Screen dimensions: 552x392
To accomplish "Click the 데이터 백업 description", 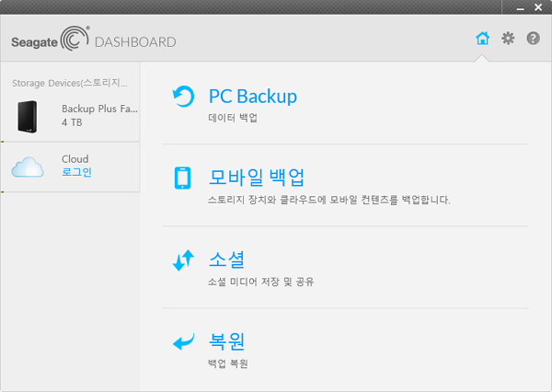I will (233, 118).
